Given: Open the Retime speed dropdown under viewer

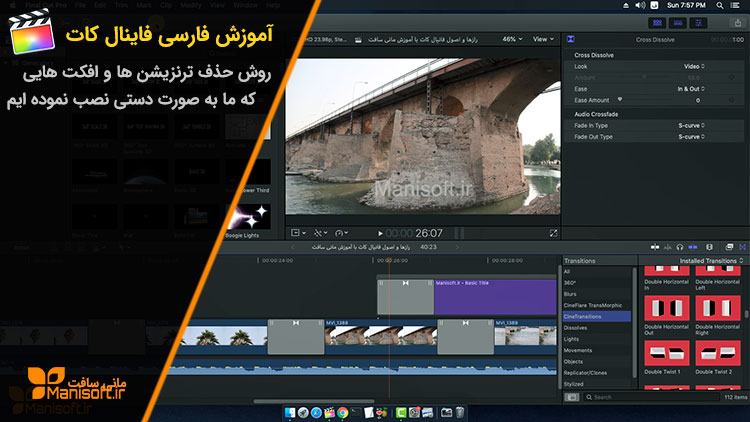Looking at the screenshot, I should click(342, 233).
